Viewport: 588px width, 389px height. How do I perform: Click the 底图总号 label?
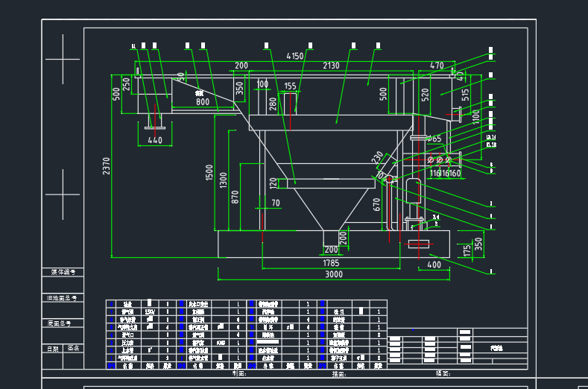60,323
